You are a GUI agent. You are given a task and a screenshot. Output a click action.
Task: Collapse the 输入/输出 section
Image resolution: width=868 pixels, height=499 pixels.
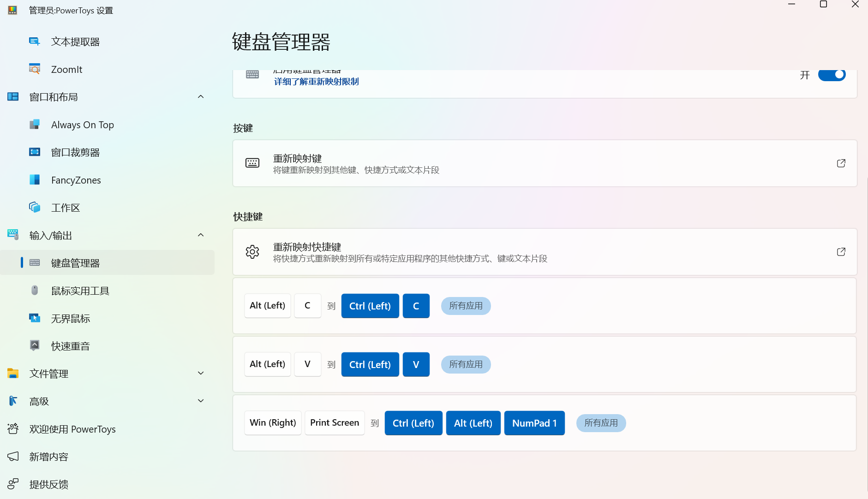[x=201, y=235]
